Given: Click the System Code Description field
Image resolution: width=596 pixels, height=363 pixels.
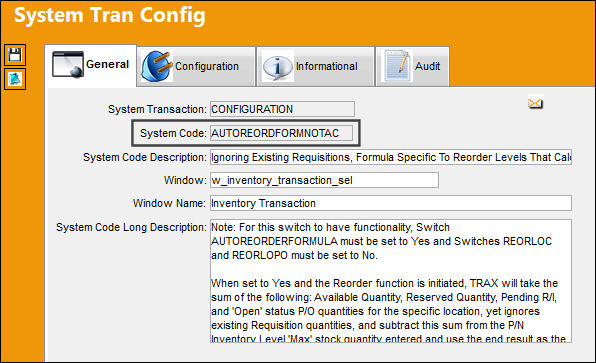Looking at the screenshot, I should click(x=391, y=157).
